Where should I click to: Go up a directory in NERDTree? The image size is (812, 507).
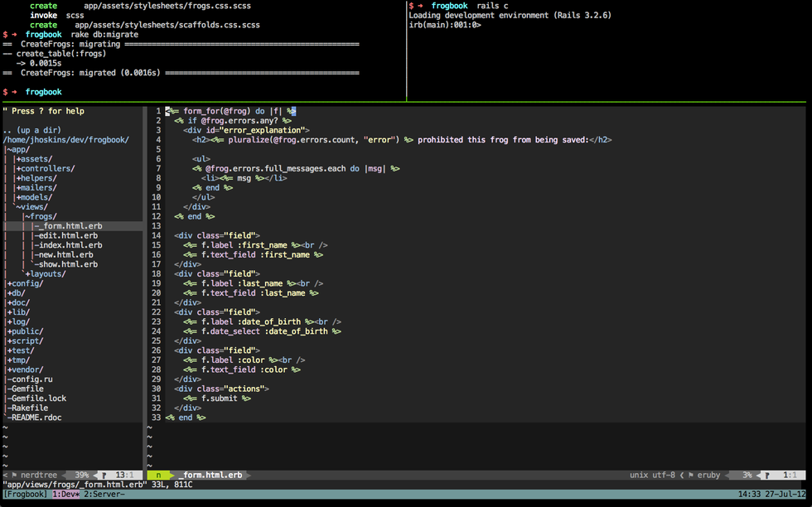(33, 131)
